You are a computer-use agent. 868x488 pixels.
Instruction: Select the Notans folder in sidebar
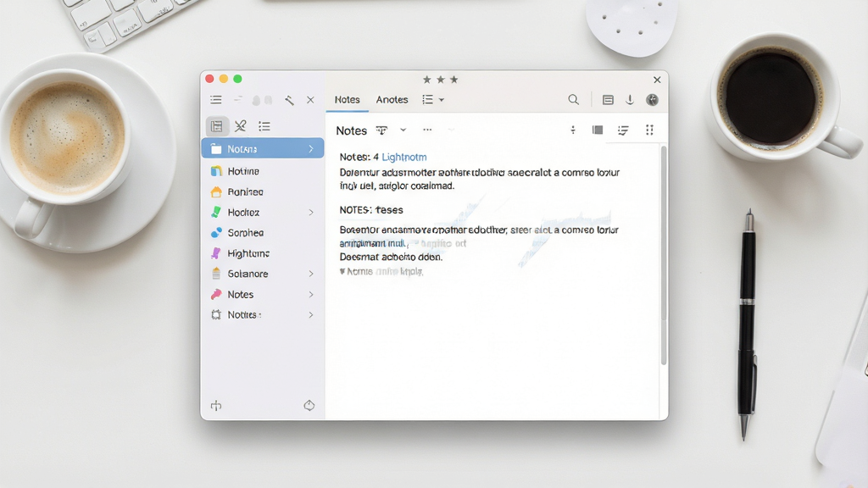tap(263, 149)
